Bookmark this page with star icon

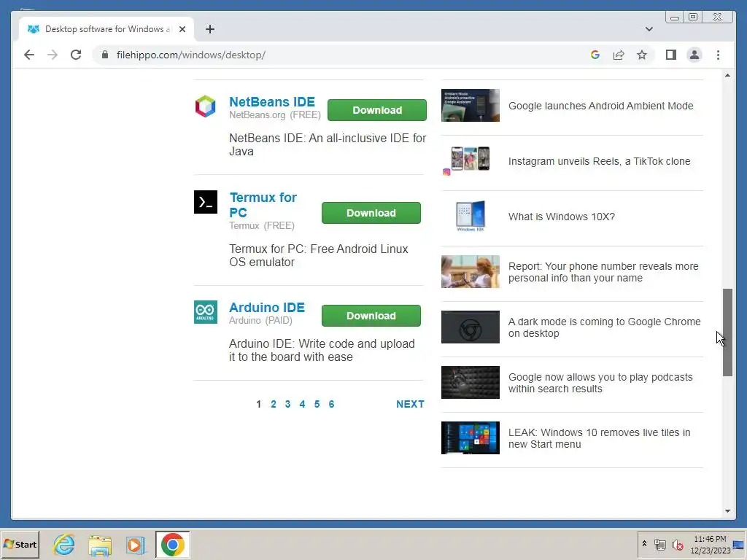click(642, 55)
